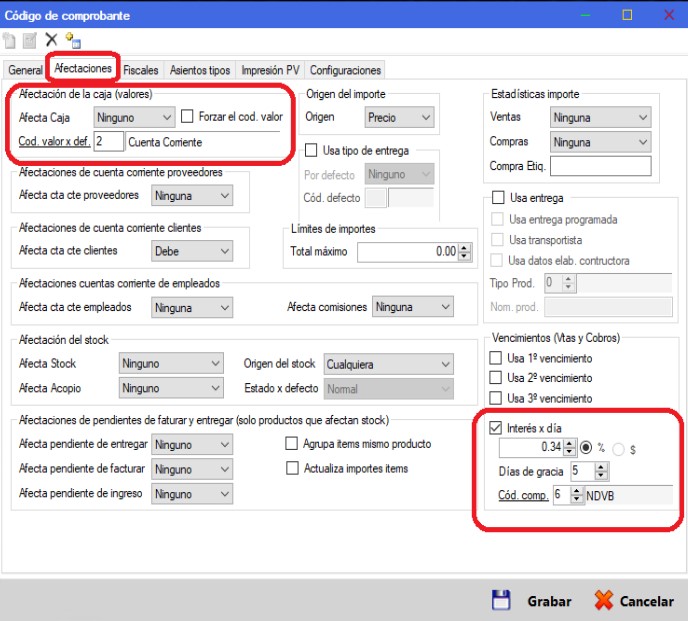
Task: Check Usa 3º vencimiento
Action: (x=495, y=398)
